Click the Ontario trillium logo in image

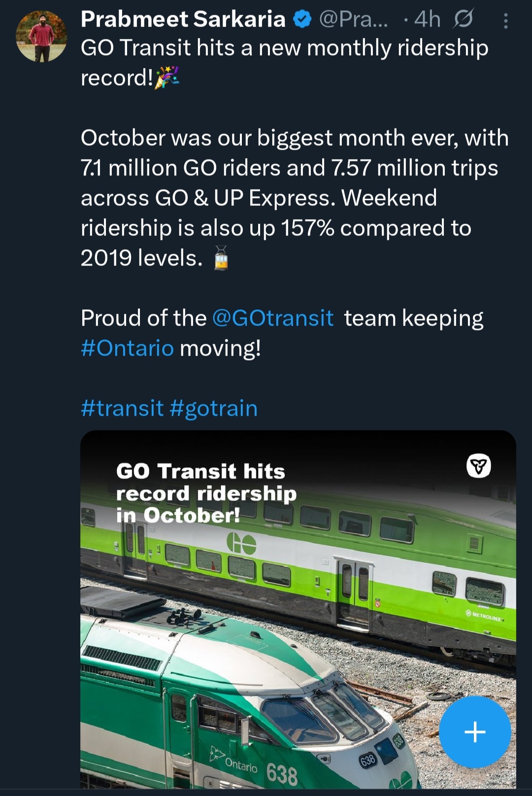coord(478,465)
